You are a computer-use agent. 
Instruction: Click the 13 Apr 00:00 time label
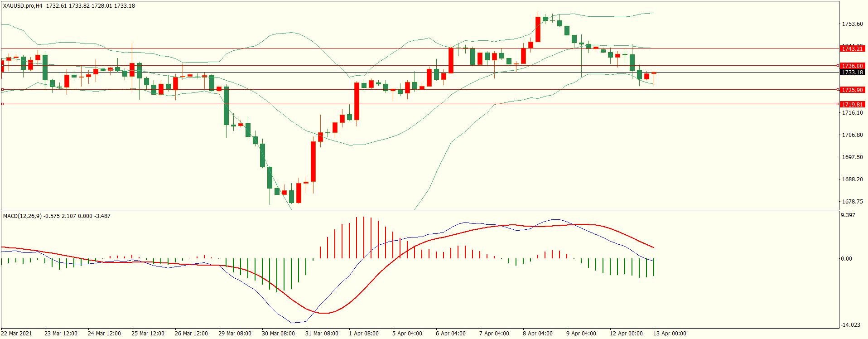click(669, 334)
